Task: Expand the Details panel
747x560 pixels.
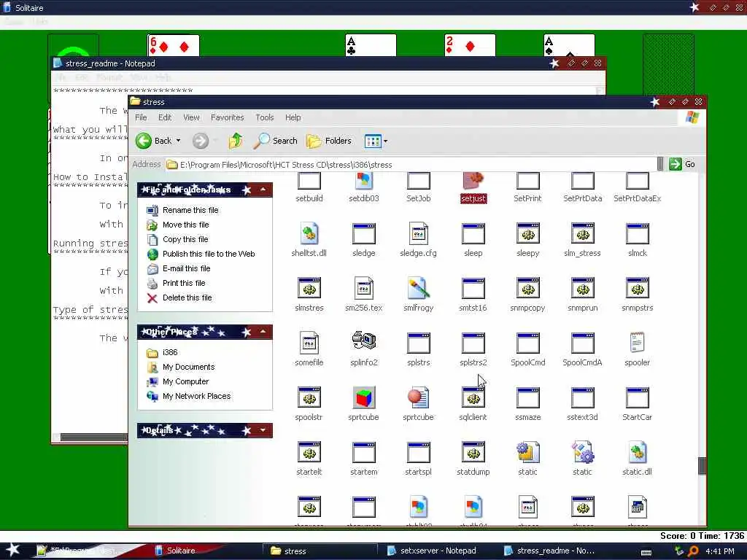Action: click(263, 430)
